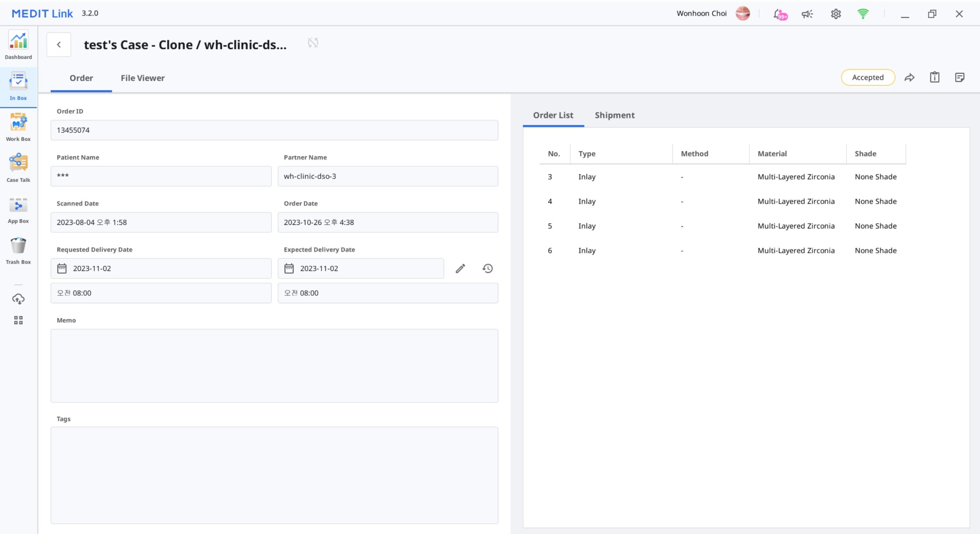
Task: Click inside the Memo text area
Action: (274, 366)
